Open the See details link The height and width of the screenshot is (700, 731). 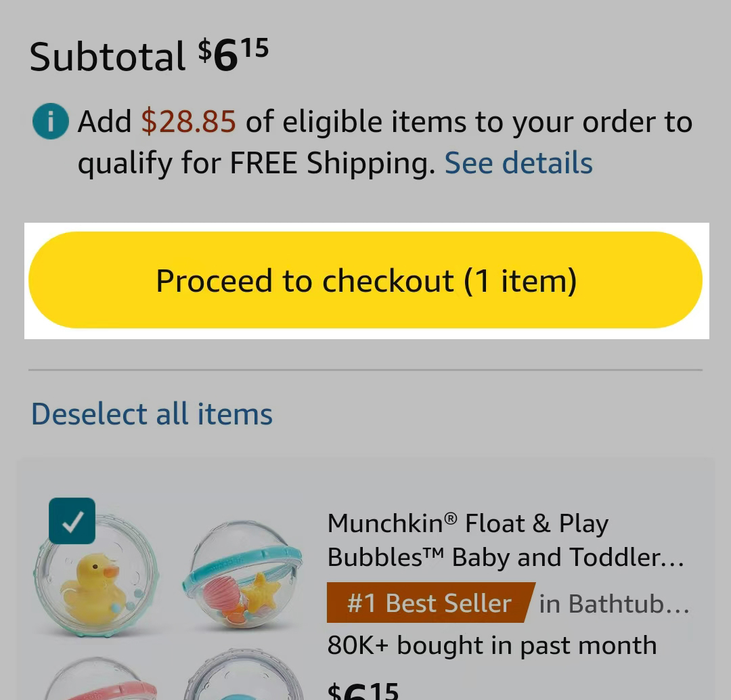click(518, 163)
